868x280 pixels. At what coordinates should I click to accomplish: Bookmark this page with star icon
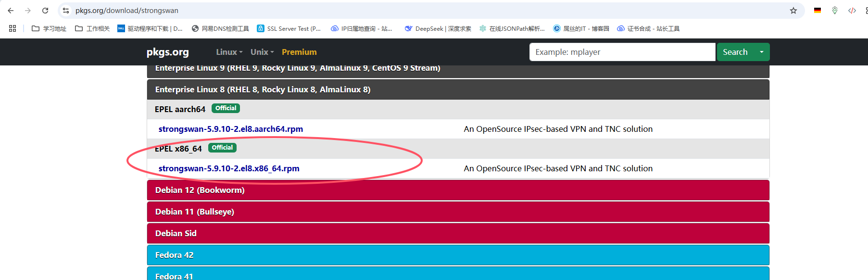[x=793, y=11]
